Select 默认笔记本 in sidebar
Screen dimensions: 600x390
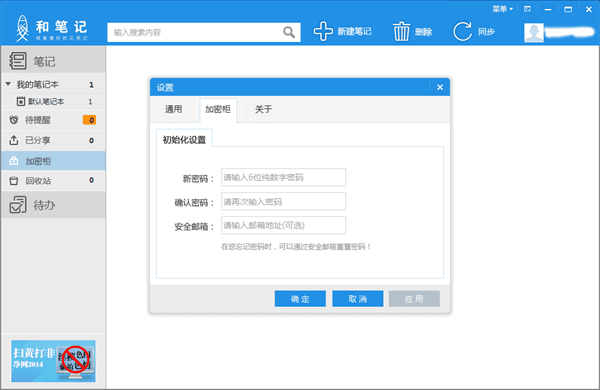[53, 101]
